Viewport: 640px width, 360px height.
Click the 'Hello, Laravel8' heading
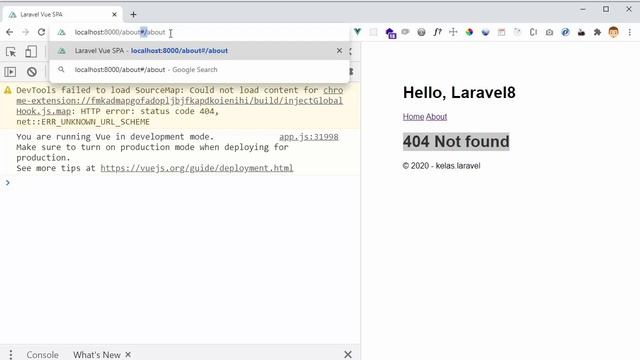(x=459, y=93)
